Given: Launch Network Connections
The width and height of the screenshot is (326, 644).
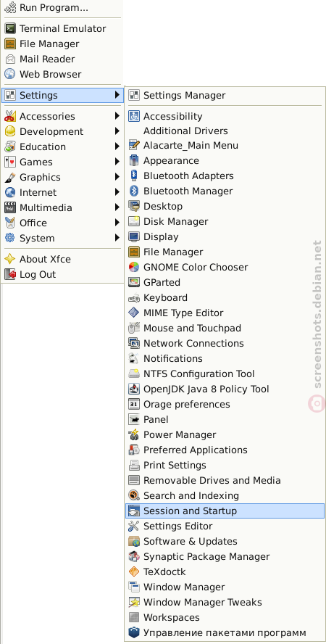Looking at the screenshot, I should 225,343.
